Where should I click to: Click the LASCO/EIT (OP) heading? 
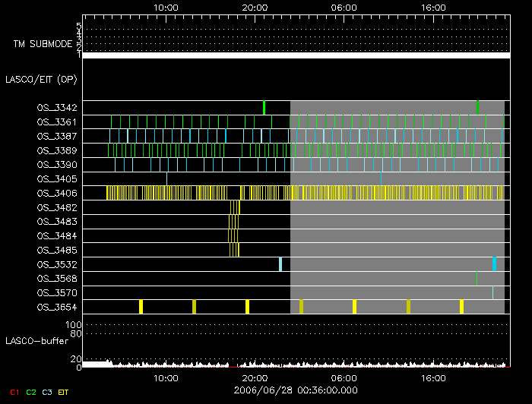[x=42, y=79]
